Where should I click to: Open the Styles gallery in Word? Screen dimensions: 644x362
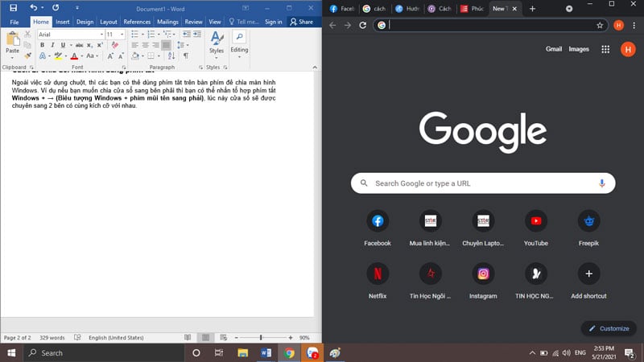click(217, 41)
